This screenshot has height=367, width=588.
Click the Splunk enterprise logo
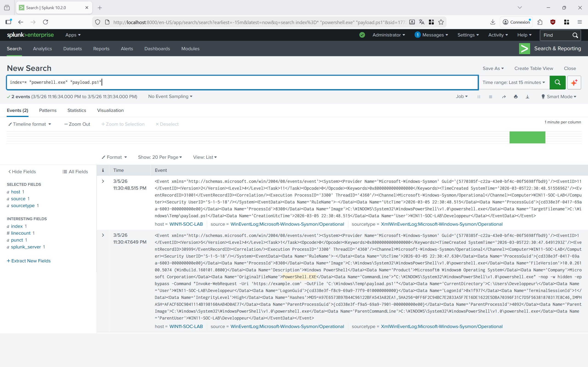(x=31, y=35)
